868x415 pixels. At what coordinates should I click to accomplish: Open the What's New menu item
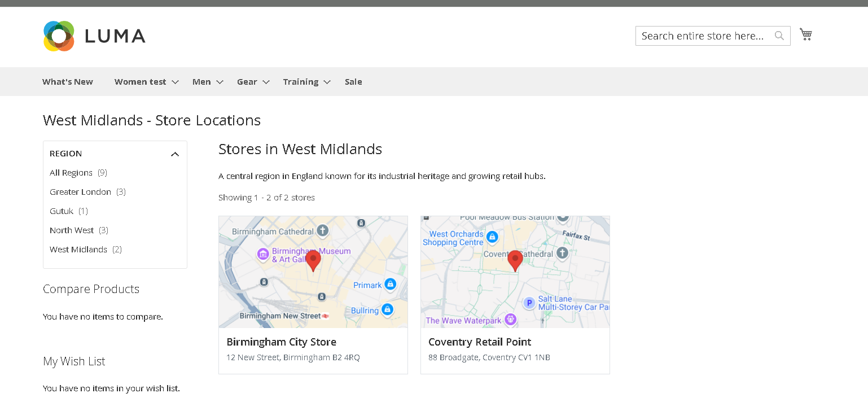[68, 82]
